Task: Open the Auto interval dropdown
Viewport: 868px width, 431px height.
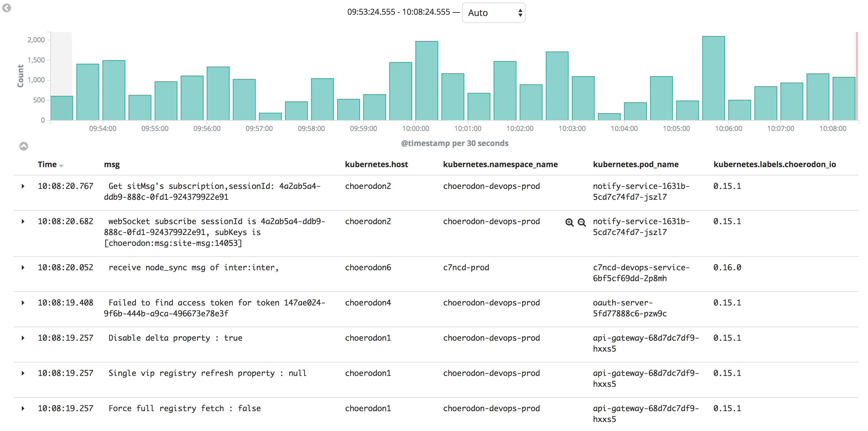Action: (493, 13)
